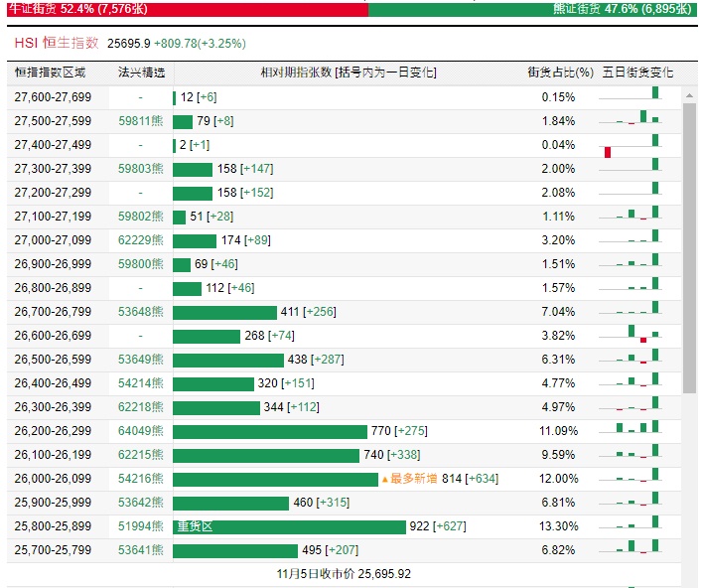Select the 27,600-27,699 range cell

(53, 97)
